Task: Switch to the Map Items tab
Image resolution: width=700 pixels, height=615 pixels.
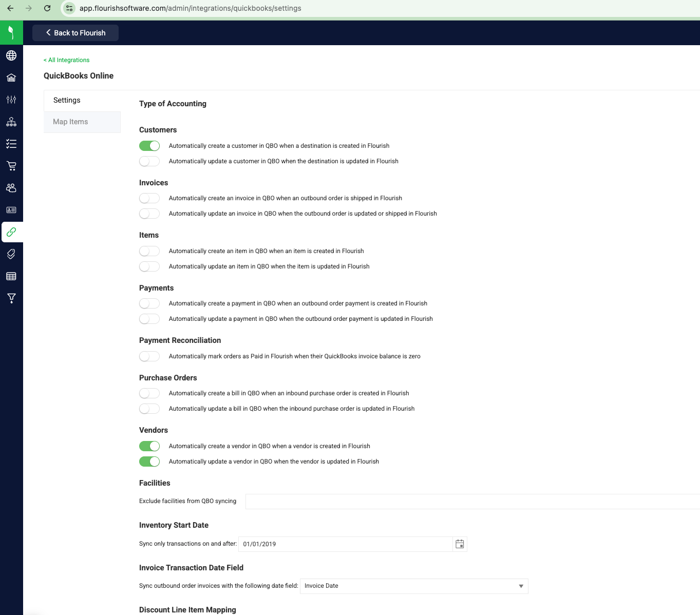Action: click(x=82, y=122)
